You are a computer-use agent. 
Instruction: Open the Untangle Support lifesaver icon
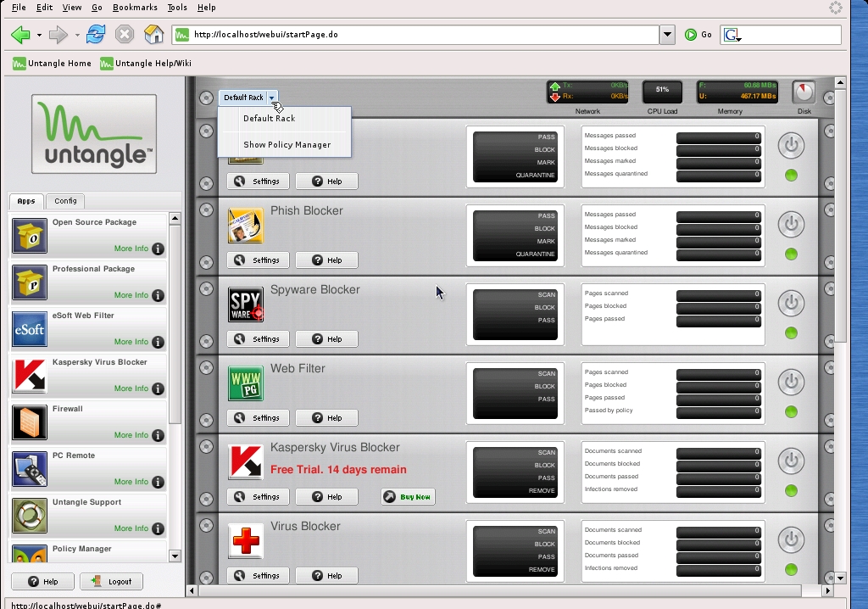30,516
